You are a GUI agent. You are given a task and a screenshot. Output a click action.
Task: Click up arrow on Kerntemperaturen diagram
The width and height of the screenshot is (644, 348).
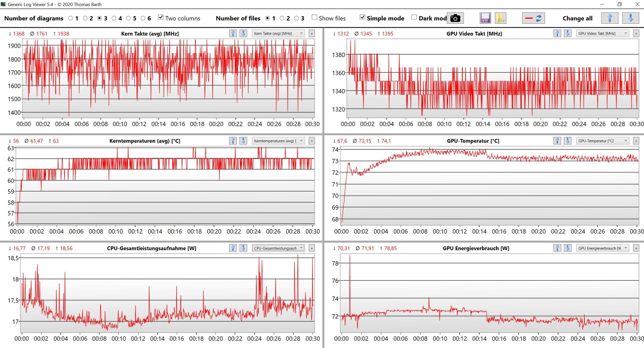tap(233, 141)
